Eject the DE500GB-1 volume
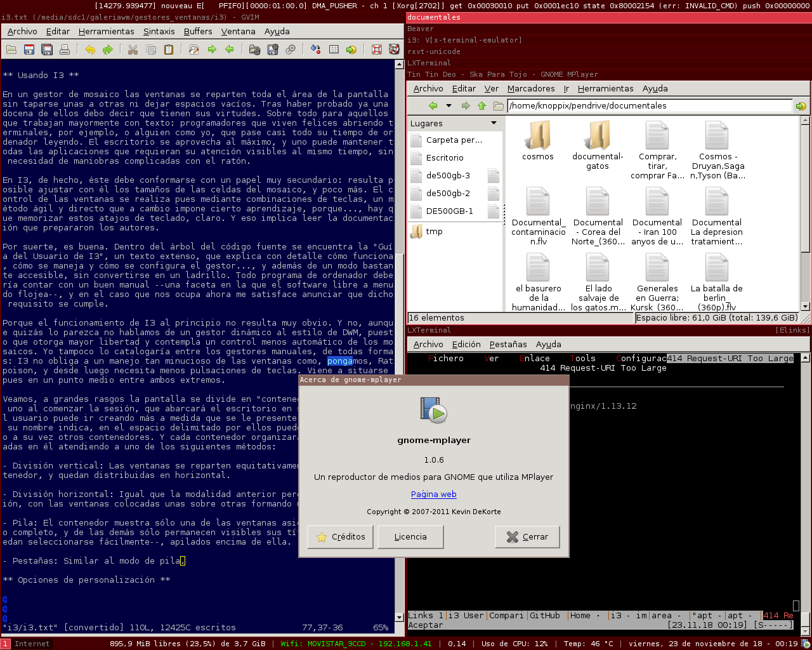 (x=494, y=211)
